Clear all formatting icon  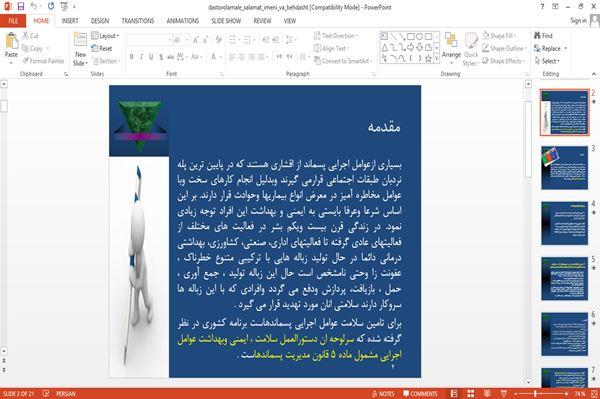click(218, 40)
